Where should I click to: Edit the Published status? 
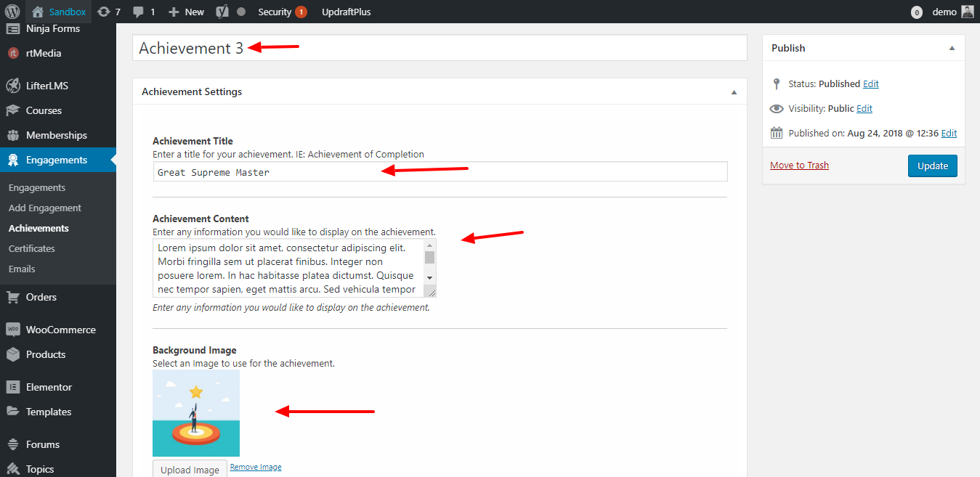pyautogui.click(x=871, y=83)
